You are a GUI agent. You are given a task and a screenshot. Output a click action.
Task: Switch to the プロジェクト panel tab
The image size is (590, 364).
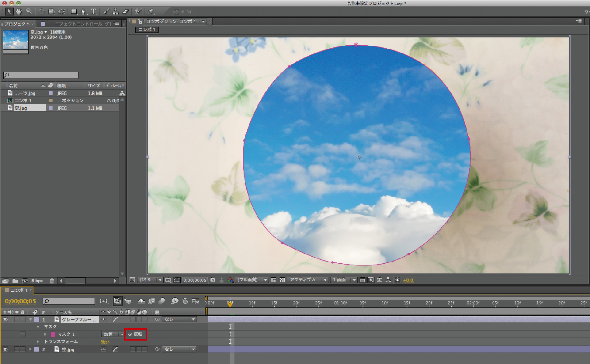[17, 24]
